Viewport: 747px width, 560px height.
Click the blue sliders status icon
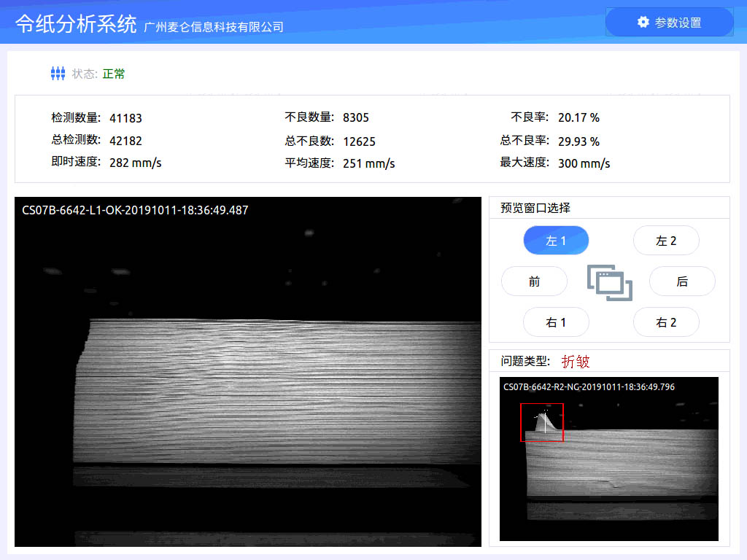58,73
